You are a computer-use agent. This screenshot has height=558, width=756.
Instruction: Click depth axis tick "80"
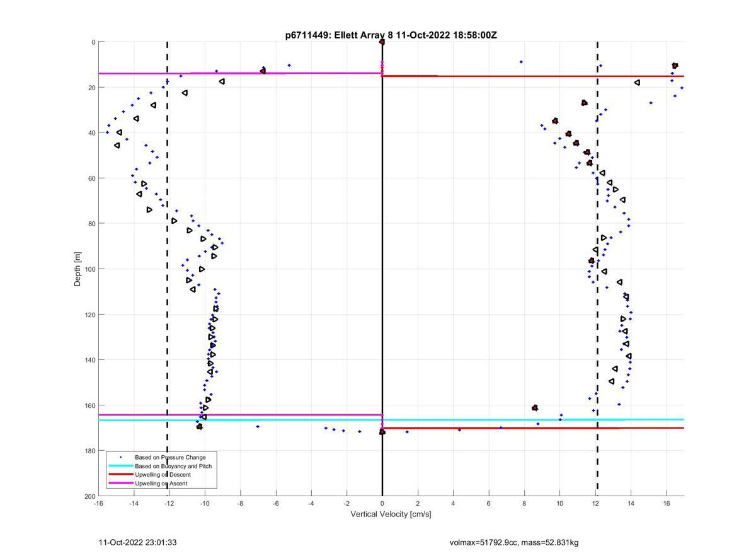coord(91,224)
